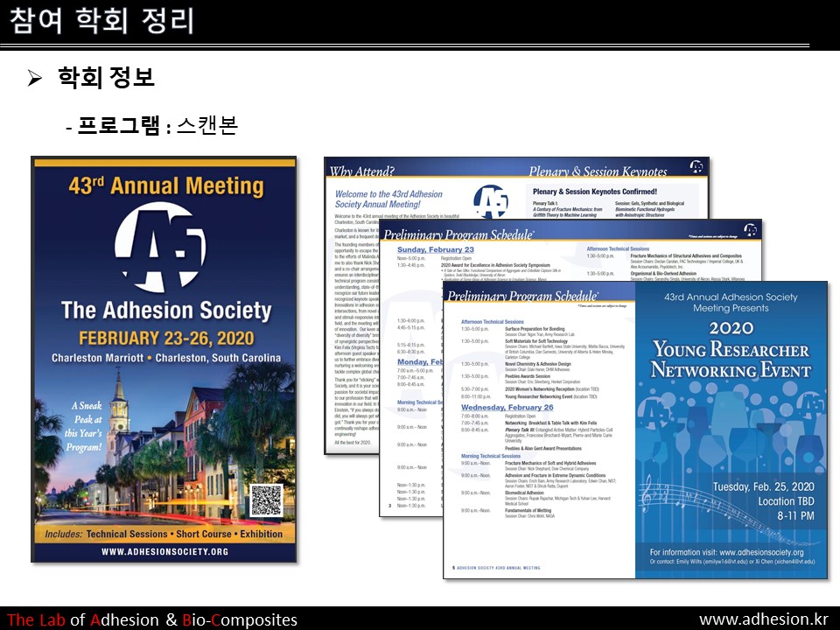Image resolution: width=840 pixels, height=630 pixels.
Task: Click the large Adhesion Society logo on the poster
Action: click(160, 247)
